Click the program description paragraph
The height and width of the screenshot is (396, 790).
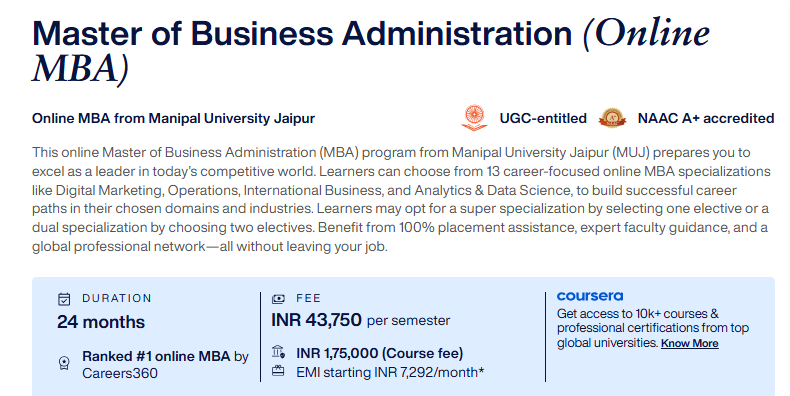click(401, 200)
